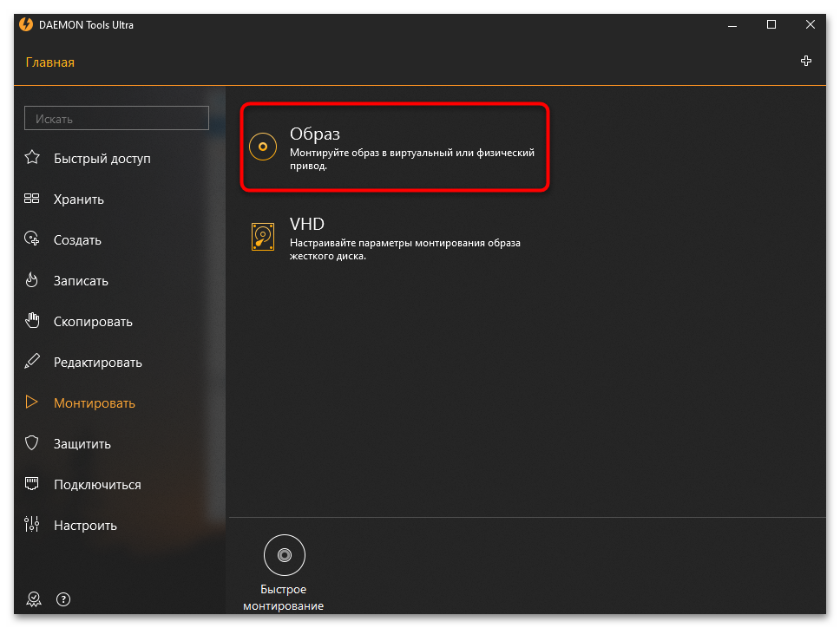The width and height of the screenshot is (840, 628).
Task: Close the DAEMON Tools Ultra window
Action: point(810,24)
